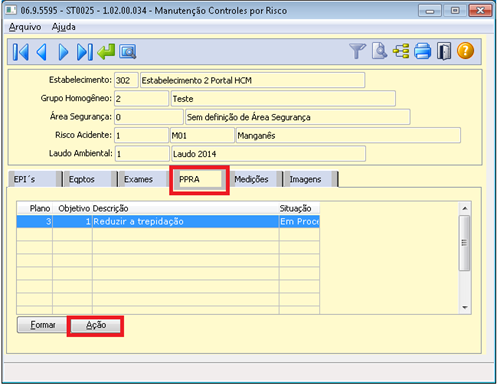Switch to the EPI´s tab

(x=35, y=179)
